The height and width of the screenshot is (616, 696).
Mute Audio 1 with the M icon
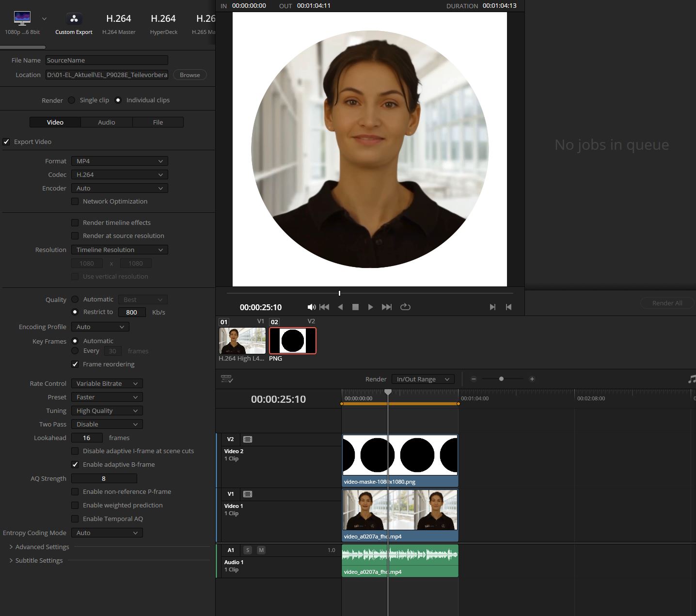coord(261,550)
